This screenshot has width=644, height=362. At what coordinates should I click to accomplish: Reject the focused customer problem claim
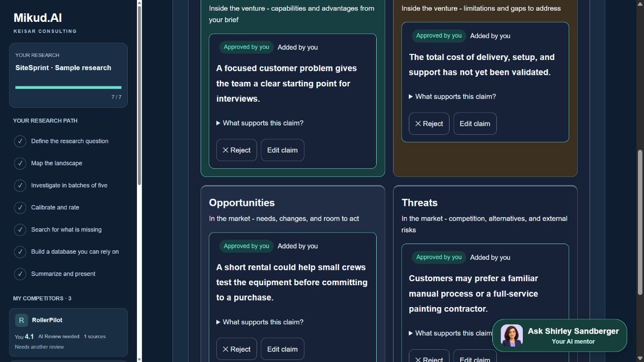(x=237, y=150)
